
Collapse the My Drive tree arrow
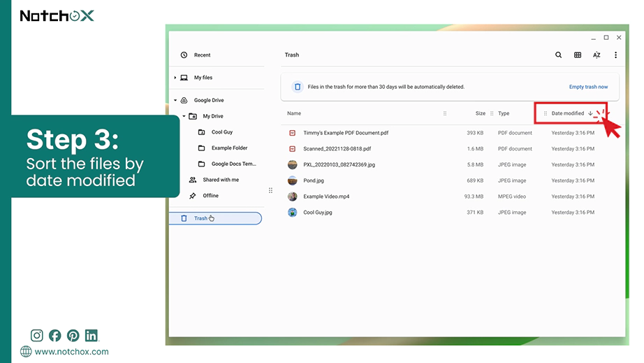[184, 116]
